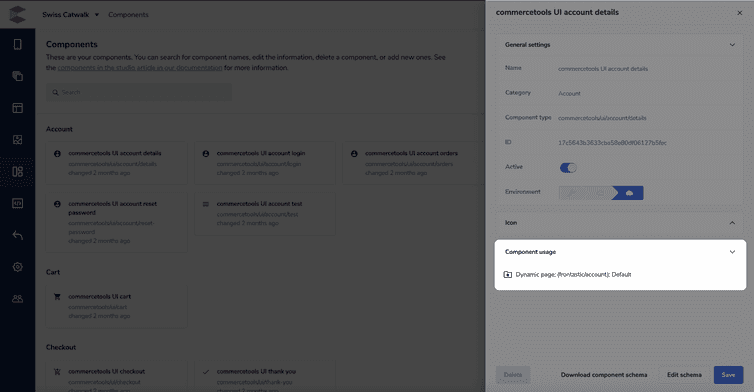
Task: Open the commercetools UI account reset password card
Action: click(x=116, y=222)
